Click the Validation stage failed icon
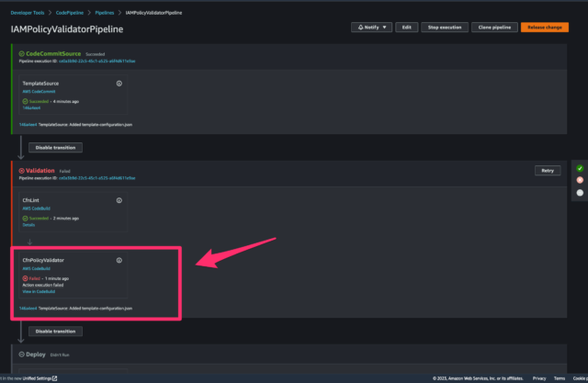Screen dimensions: 588x383 click(x=22, y=171)
